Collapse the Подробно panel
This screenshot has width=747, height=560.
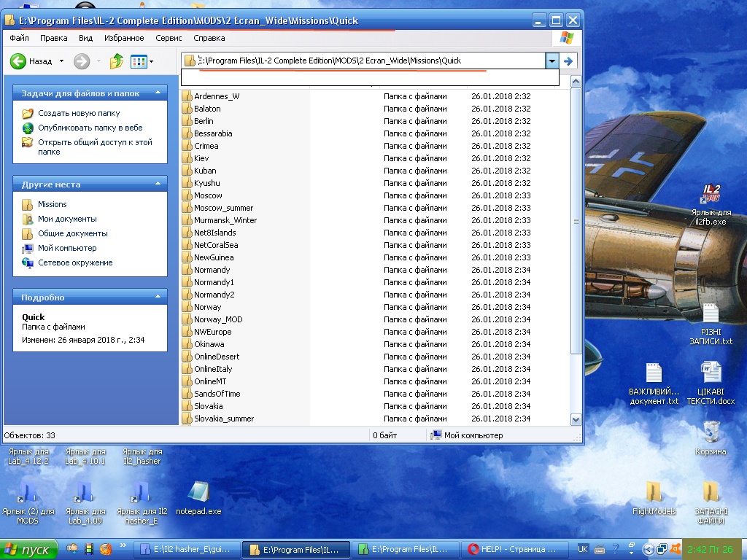click(x=158, y=297)
